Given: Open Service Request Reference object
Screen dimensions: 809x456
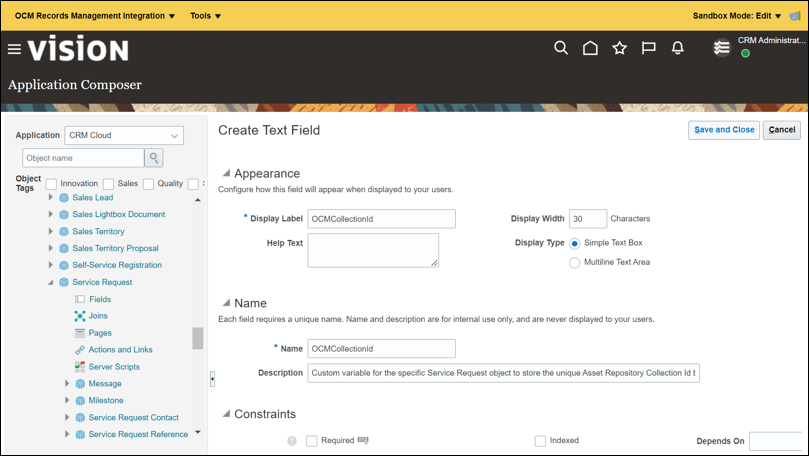Looking at the screenshot, I should pyautogui.click(x=138, y=434).
